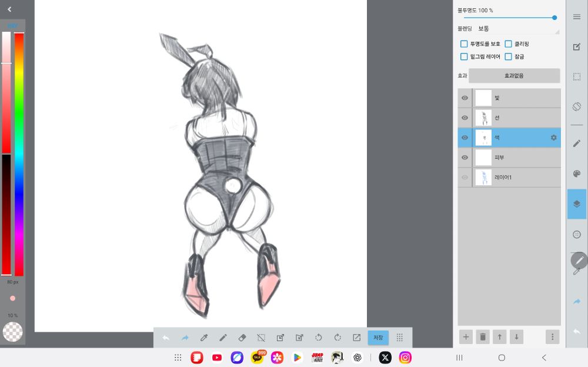Click the red brush size bar
588x367 pixels.
pyautogui.click(x=6, y=214)
